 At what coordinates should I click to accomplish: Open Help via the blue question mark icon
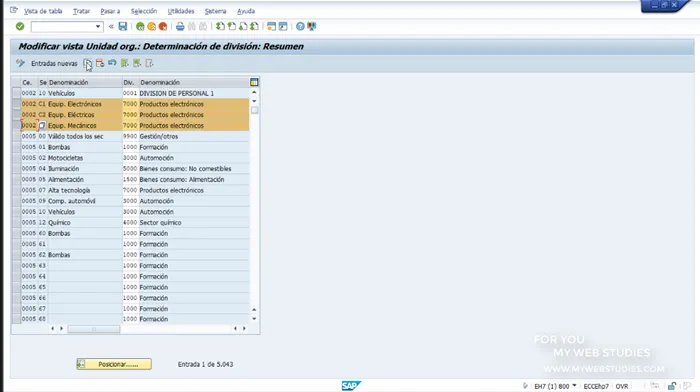[300, 26]
